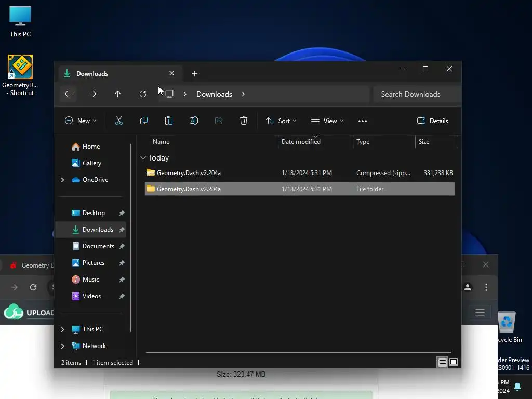Select the Recycle Bin on desktop
The image size is (532, 399).
(507, 327)
